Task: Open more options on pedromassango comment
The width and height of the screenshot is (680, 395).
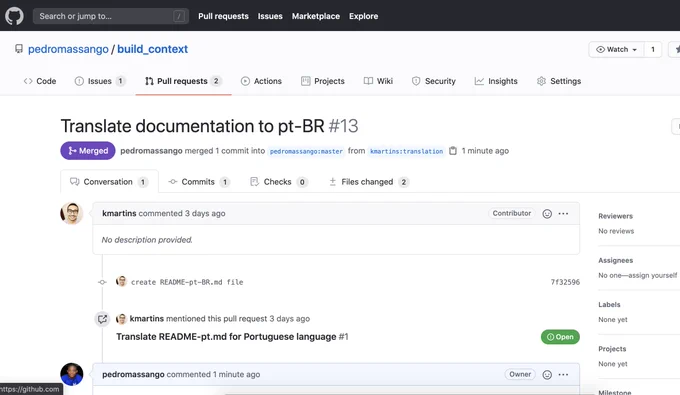Action: coord(563,375)
